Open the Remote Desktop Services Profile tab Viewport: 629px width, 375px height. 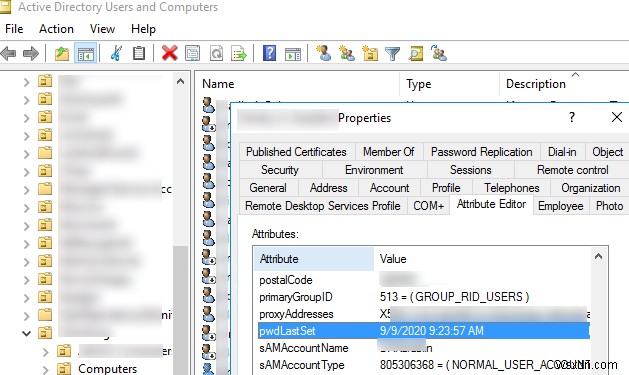(323, 206)
